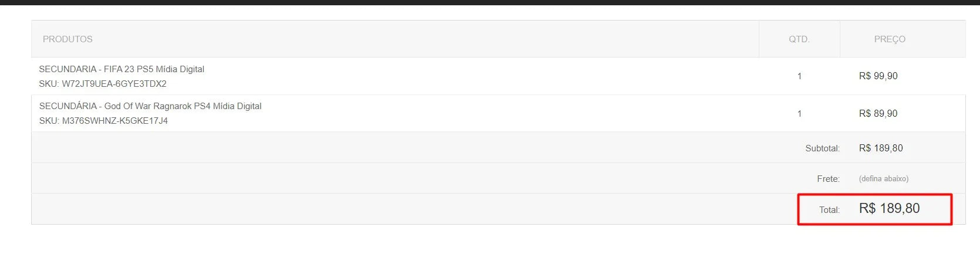Image resolution: width=980 pixels, height=254 pixels.
Task: Click the R$ 89,90 price
Action: pyautogui.click(x=878, y=114)
